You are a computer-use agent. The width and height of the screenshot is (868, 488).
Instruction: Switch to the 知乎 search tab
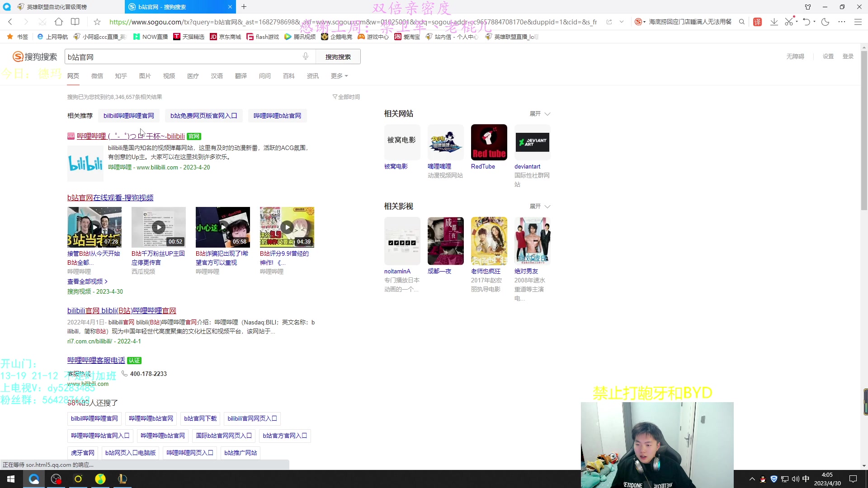tap(121, 76)
